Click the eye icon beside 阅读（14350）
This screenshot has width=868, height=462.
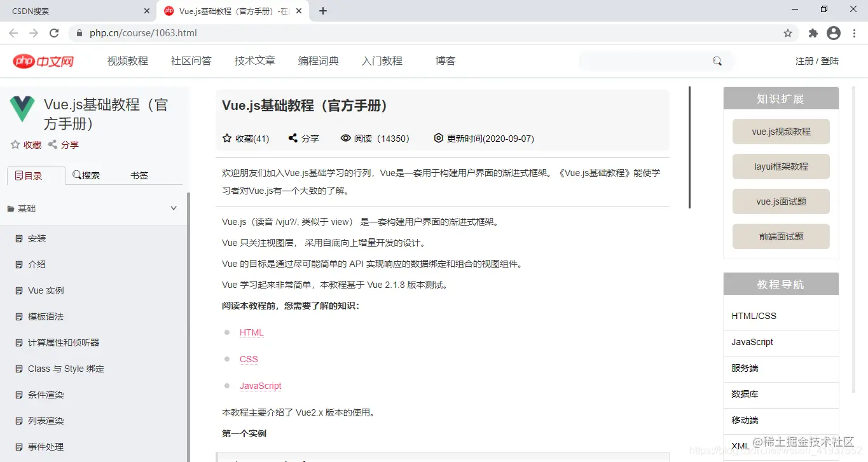coord(346,138)
